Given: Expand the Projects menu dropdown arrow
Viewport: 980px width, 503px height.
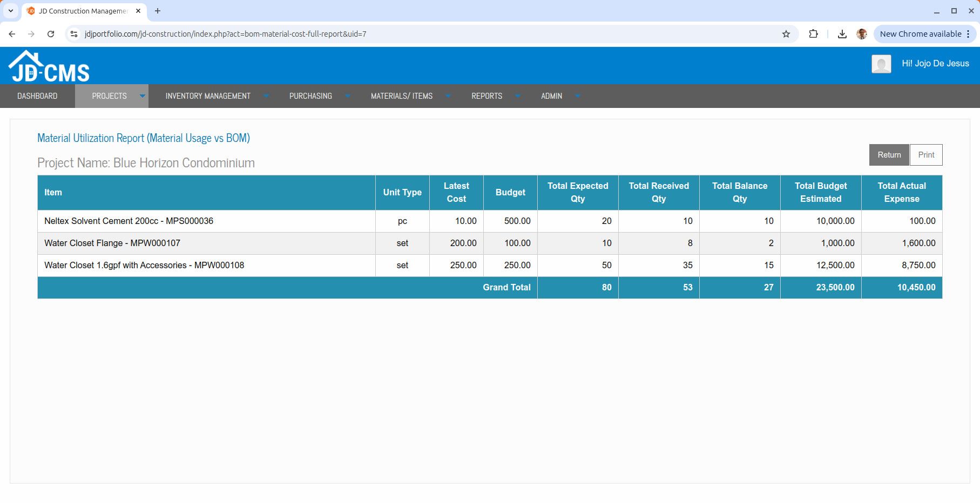Looking at the screenshot, I should click(x=143, y=96).
